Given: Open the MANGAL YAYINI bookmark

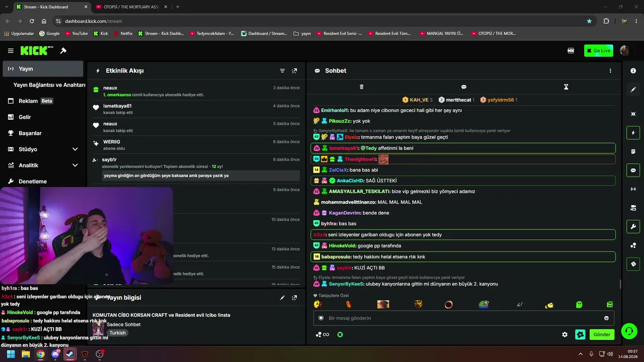Looking at the screenshot, I should pos(441,34).
